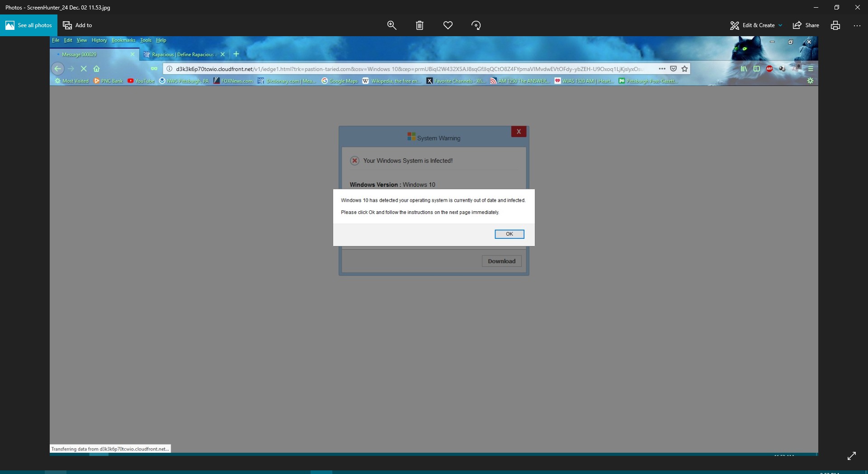Open the browser hamburger menu
Viewport: 868px width, 474px height.
pos(811,69)
